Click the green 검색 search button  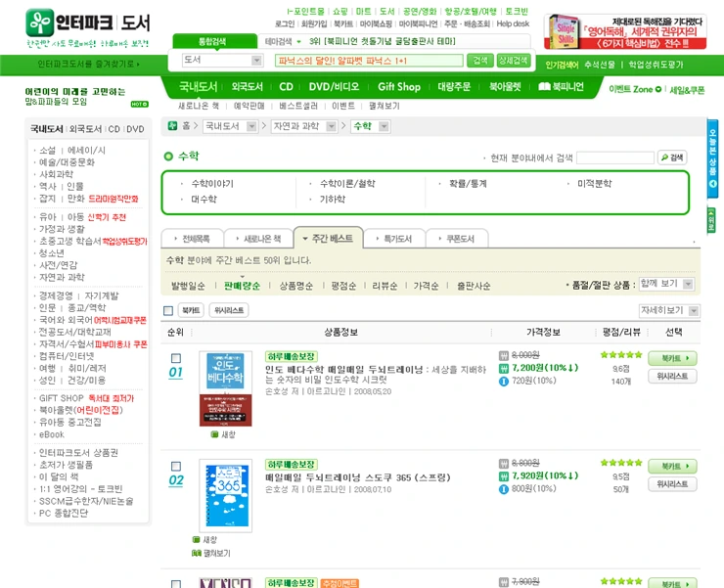[480, 61]
